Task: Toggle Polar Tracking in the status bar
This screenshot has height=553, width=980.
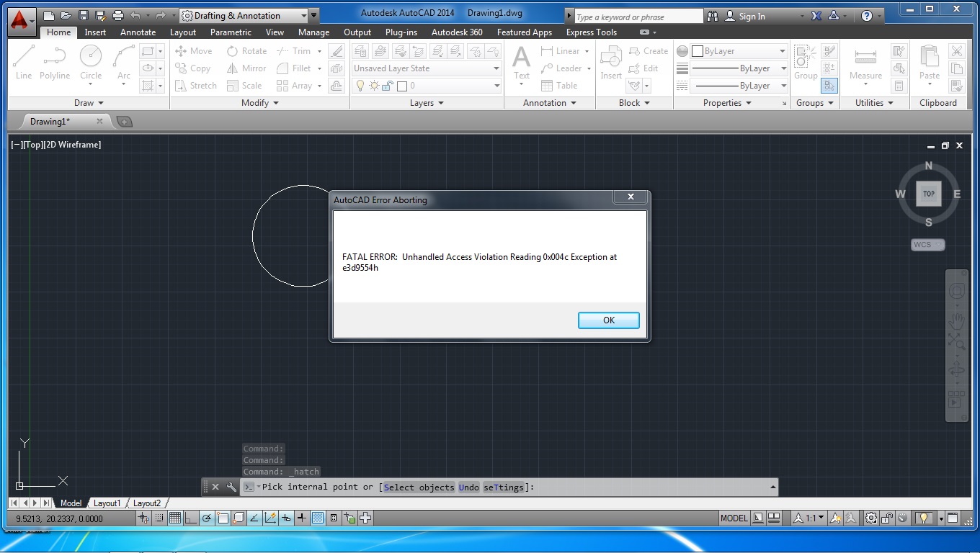Action: pos(207,518)
